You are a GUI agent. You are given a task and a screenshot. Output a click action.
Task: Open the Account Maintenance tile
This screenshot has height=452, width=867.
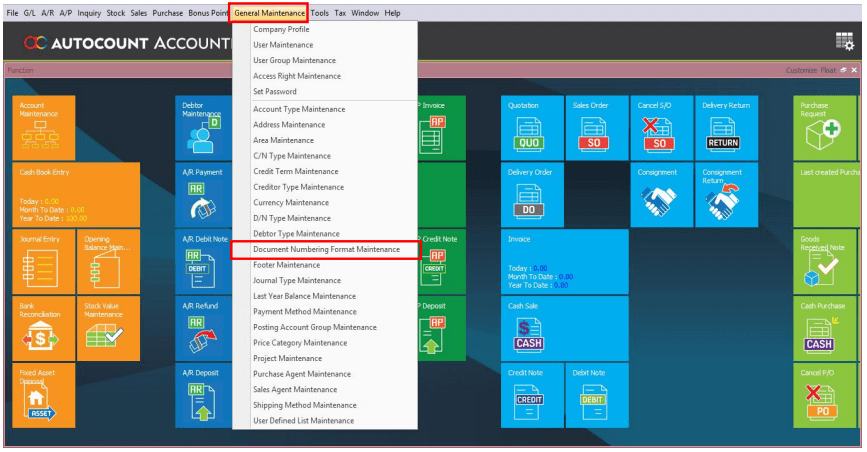pos(44,128)
